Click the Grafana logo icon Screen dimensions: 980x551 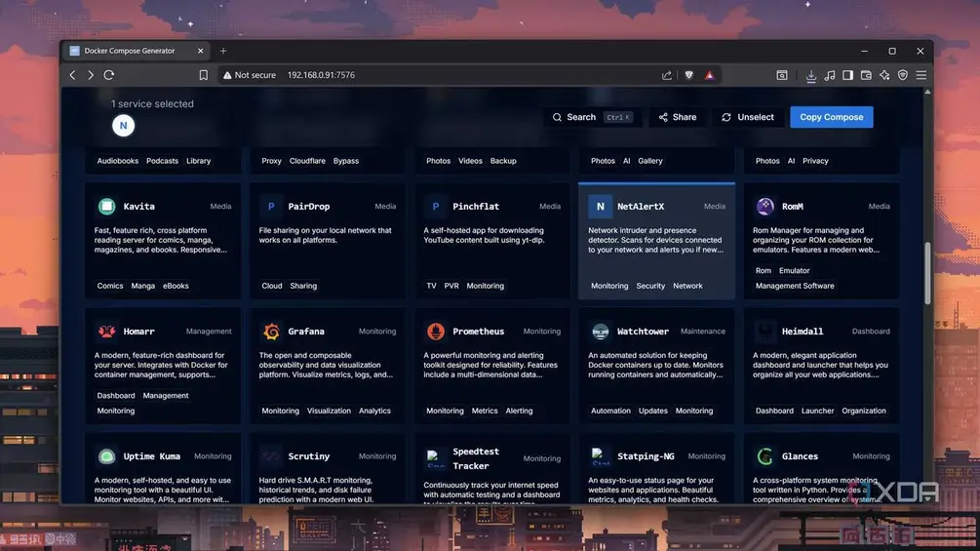click(271, 332)
